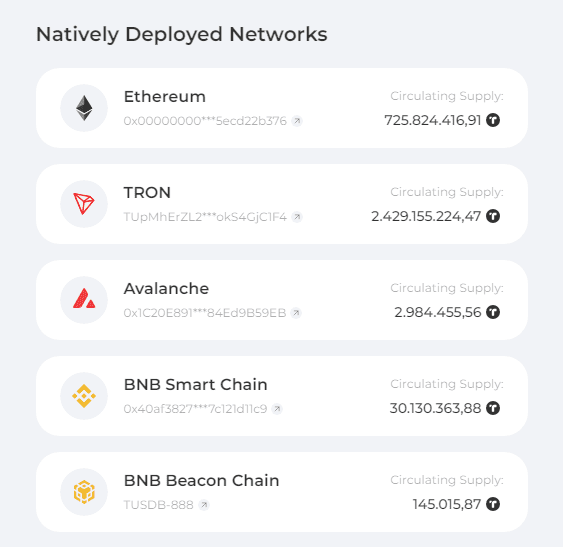Screen dimensions: 563x547
Task: Click the BNB Smart Chain logo icon
Action: tap(84, 396)
